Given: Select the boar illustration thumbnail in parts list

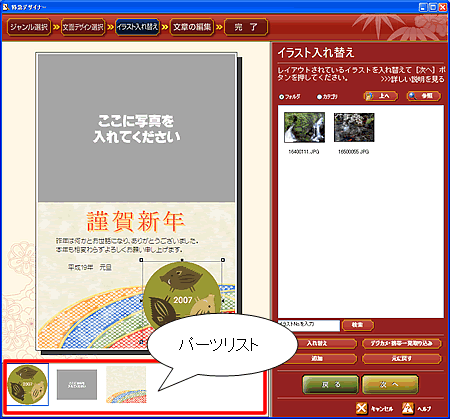Looking at the screenshot, I should click(x=28, y=384).
